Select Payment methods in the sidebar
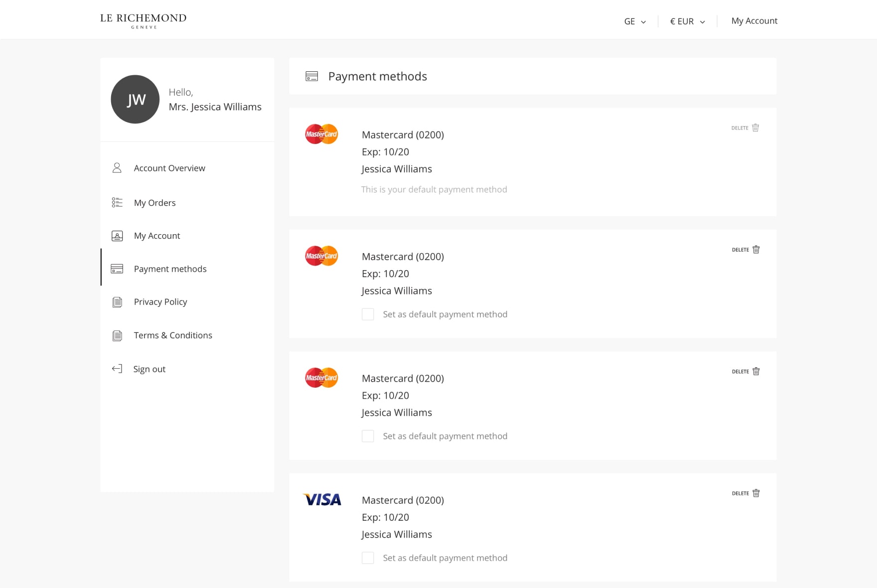This screenshot has height=588, width=877. (170, 269)
